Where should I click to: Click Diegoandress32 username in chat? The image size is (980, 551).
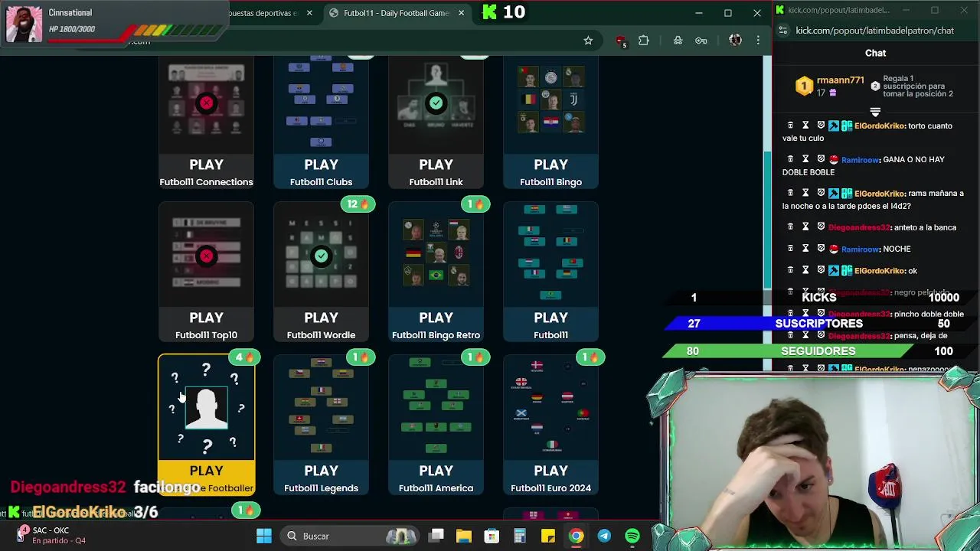(x=859, y=227)
